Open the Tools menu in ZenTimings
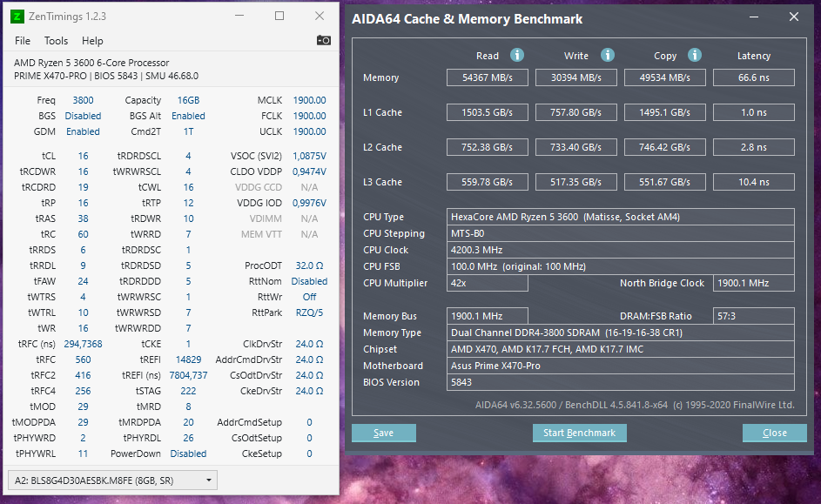821x504 pixels. (56, 41)
